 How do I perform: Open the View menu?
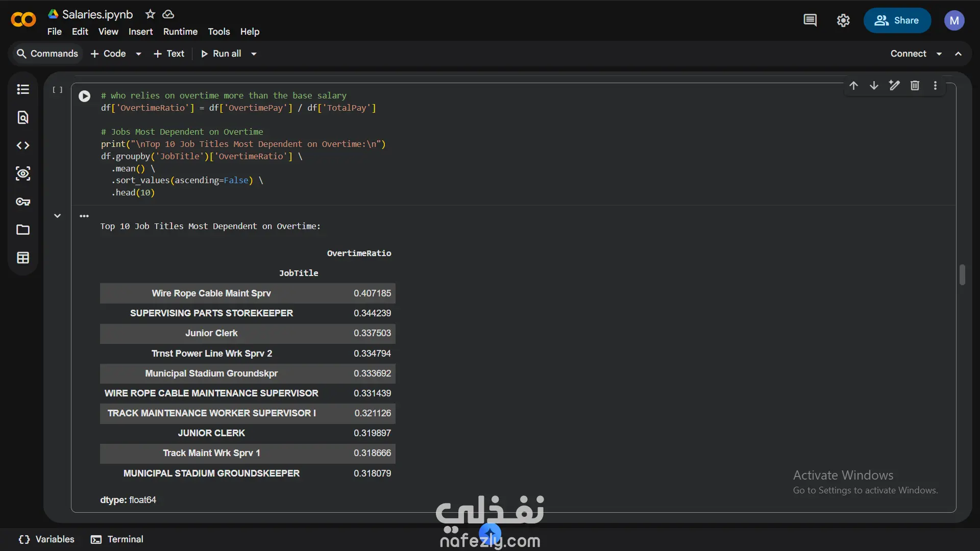pyautogui.click(x=108, y=32)
